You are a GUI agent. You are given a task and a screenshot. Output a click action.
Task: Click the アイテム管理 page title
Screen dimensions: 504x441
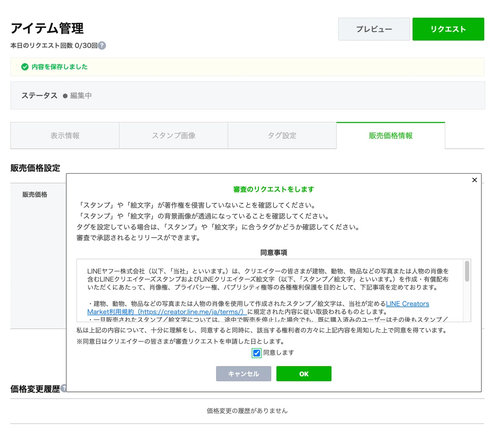pos(47,28)
